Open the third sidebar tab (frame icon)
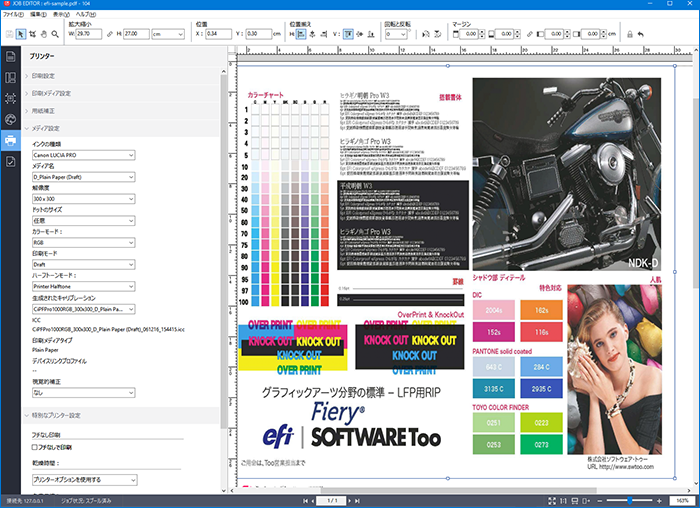The width and height of the screenshot is (700, 508). [x=10, y=99]
